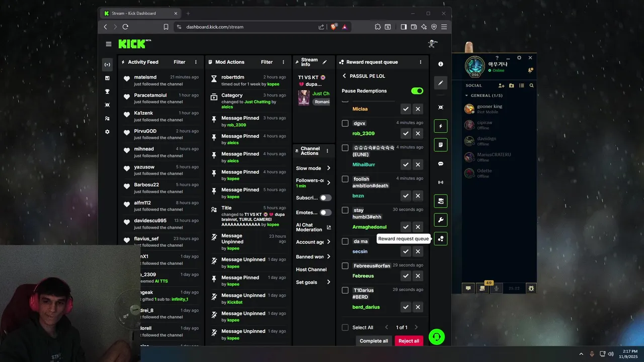Open the stream thumbnail in Stream info
This screenshot has width=644, height=362.
pyautogui.click(x=304, y=98)
